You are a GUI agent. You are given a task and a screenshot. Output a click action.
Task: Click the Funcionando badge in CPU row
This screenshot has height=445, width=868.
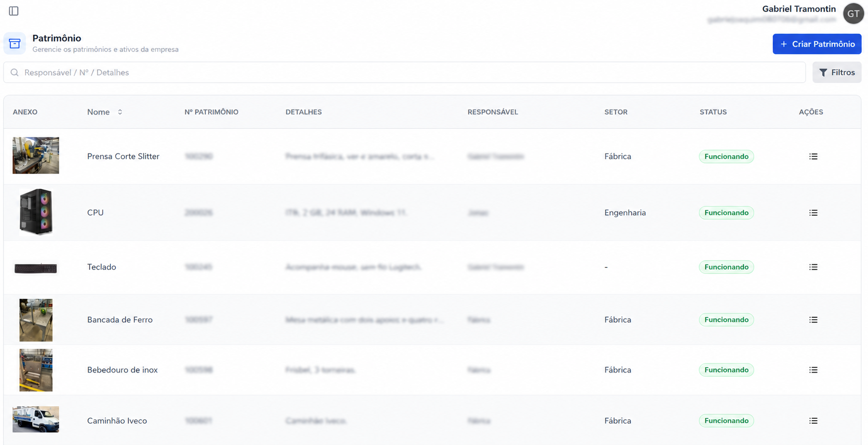[726, 213]
